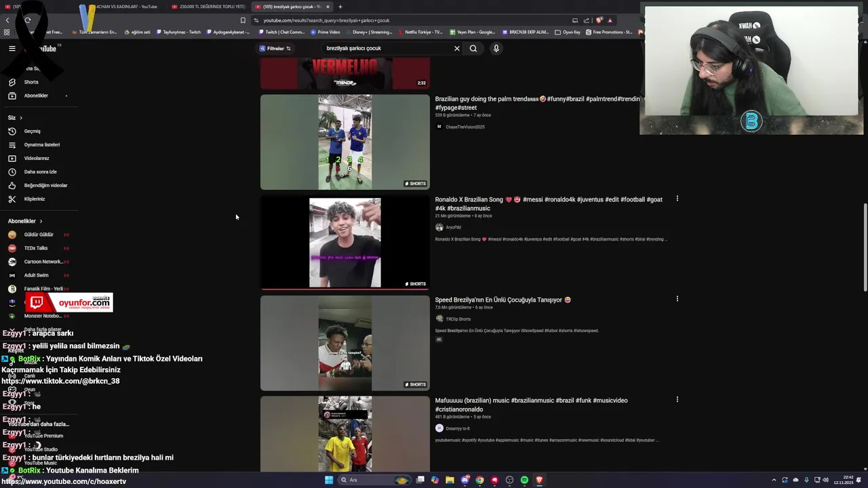
Task: Open Oynatma listeleri in sidebar
Action: coord(42,144)
